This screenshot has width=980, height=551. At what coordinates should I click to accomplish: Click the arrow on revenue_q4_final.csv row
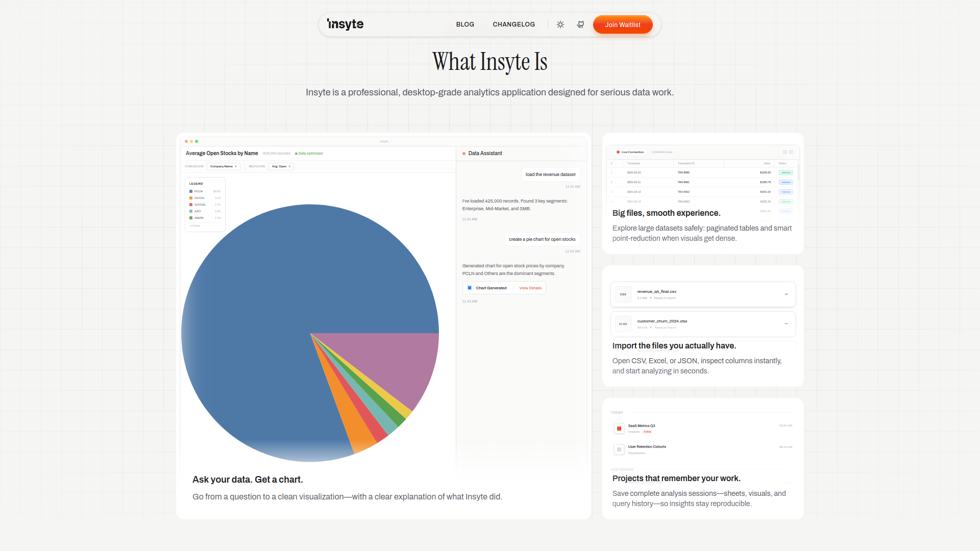tap(786, 294)
